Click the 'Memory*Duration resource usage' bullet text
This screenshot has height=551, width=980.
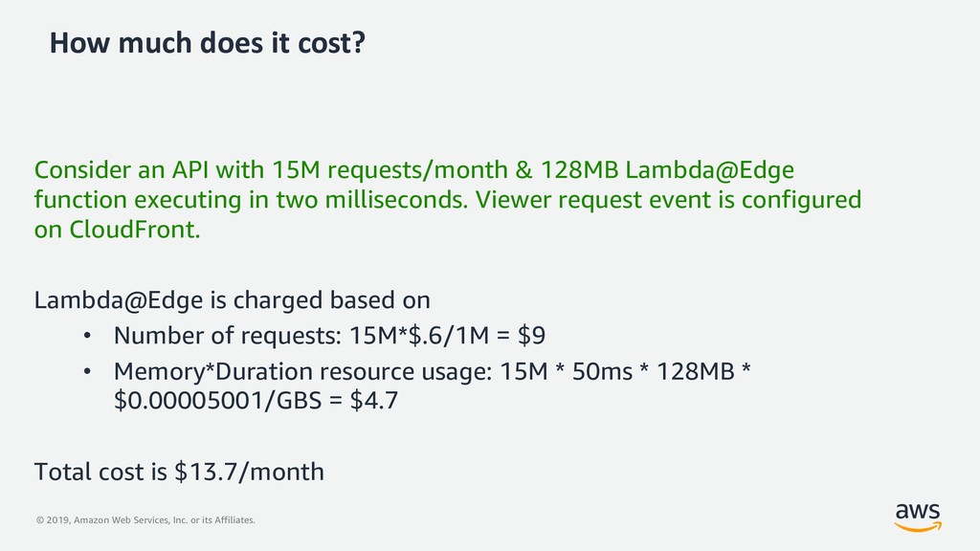(432, 386)
